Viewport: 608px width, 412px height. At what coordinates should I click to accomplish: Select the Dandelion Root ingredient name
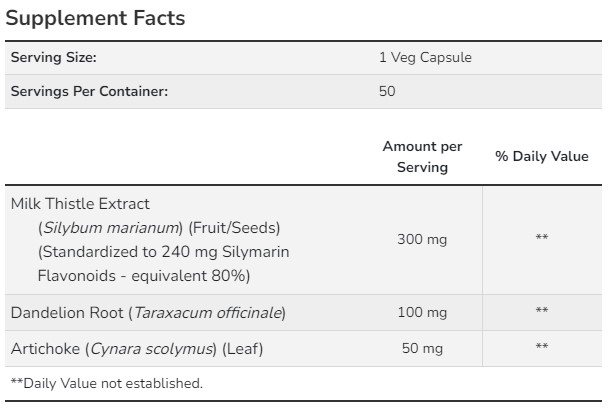pyautogui.click(x=67, y=313)
